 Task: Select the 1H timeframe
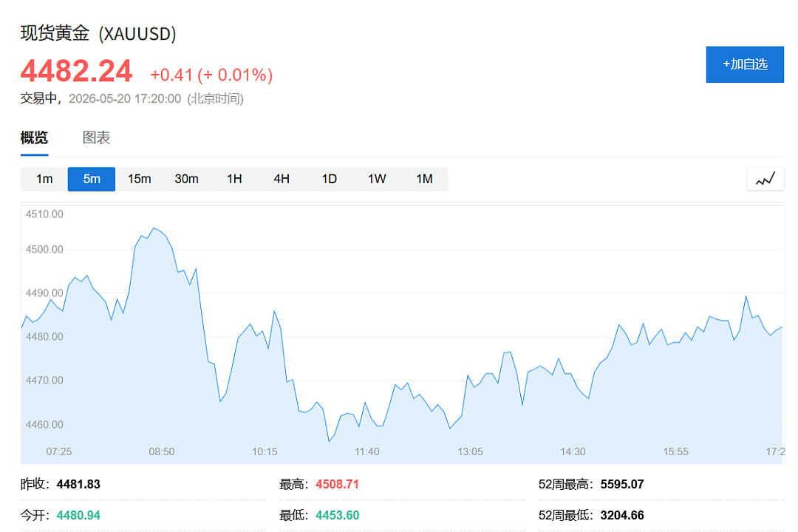tap(234, 180)
